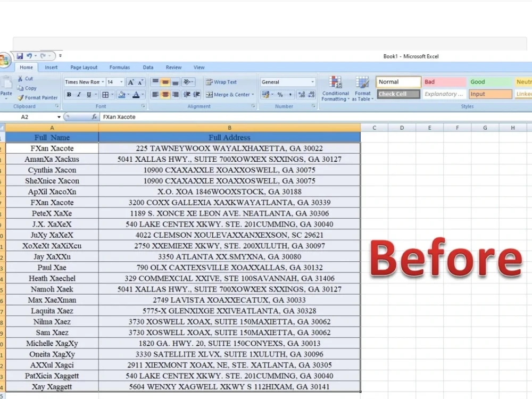
Task: Select Middle Align vertical alignment
Action: 165,82
